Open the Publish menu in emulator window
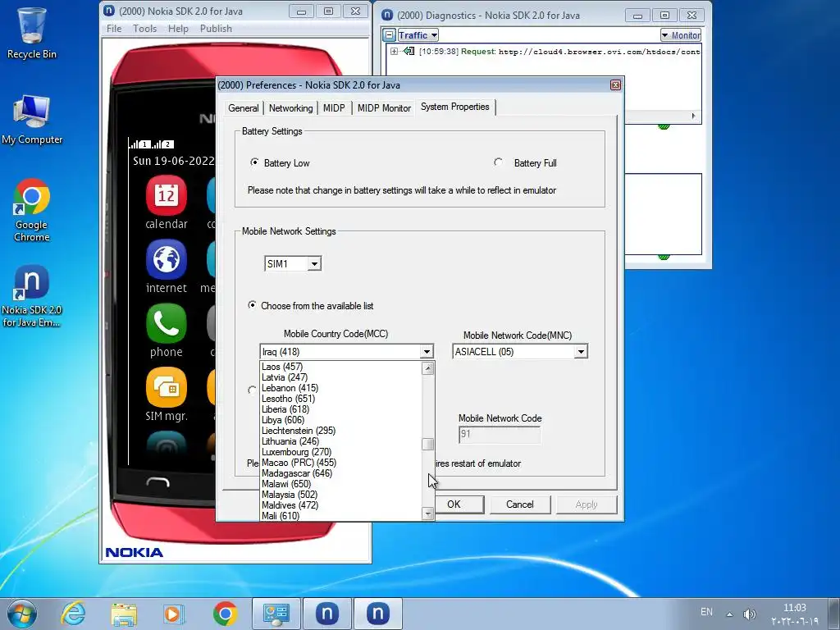Viewport: 840px width, 630px height. pyautogui.click(x=216, y=29)
